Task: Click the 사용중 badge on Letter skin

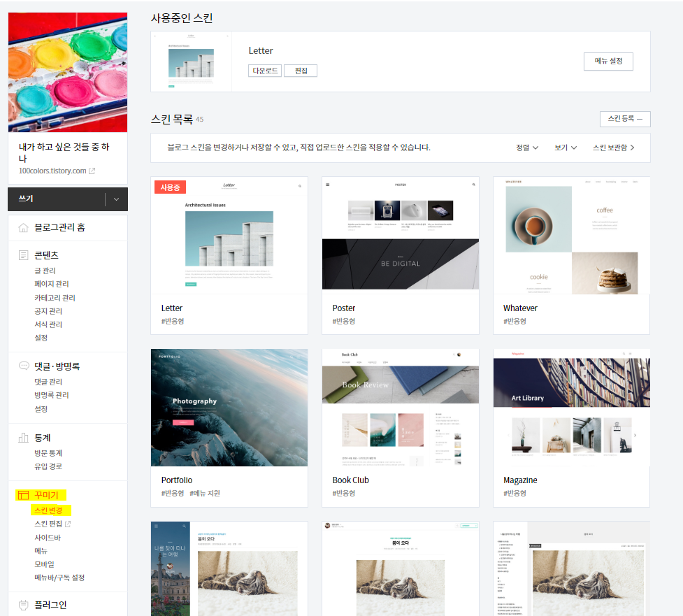Action: coord(170,187)
